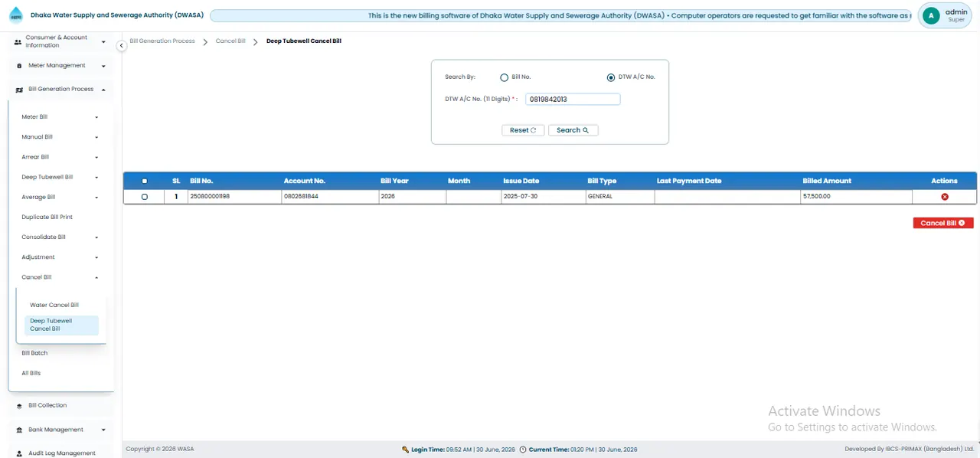
Task: Click the Bill Collection sidebar icon
Action: 19,406
